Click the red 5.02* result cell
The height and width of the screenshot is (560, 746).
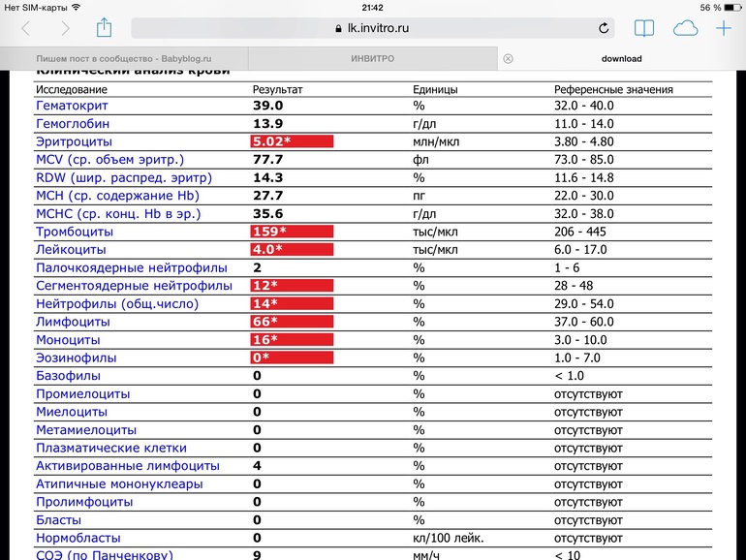292,141
